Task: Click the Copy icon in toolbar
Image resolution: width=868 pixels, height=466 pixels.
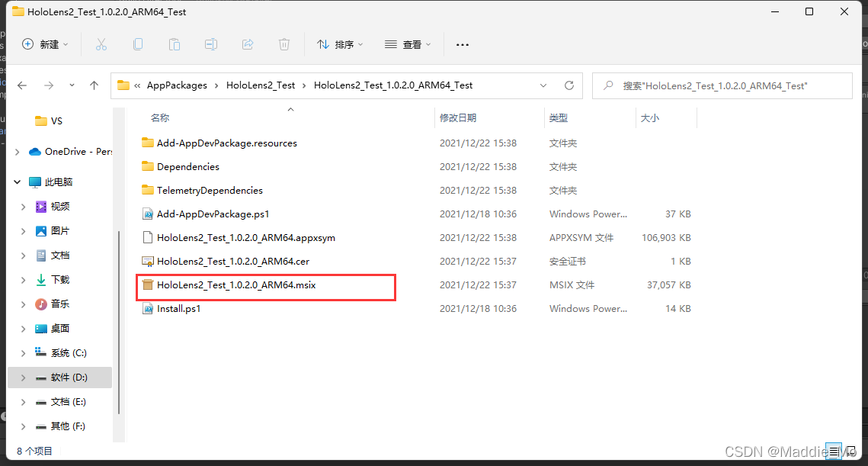Action: (x=138, y=44)
